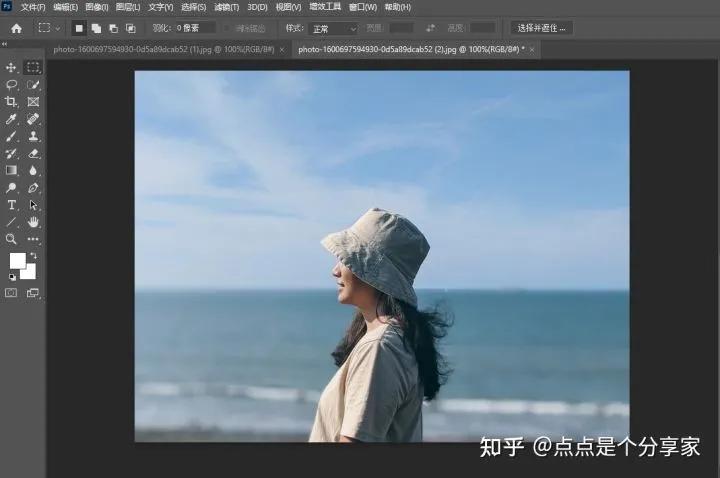The image size is (720, 478).
Task: Select the Horizontal Type tool
Action: pyautogui.click(x=11, y=205)
